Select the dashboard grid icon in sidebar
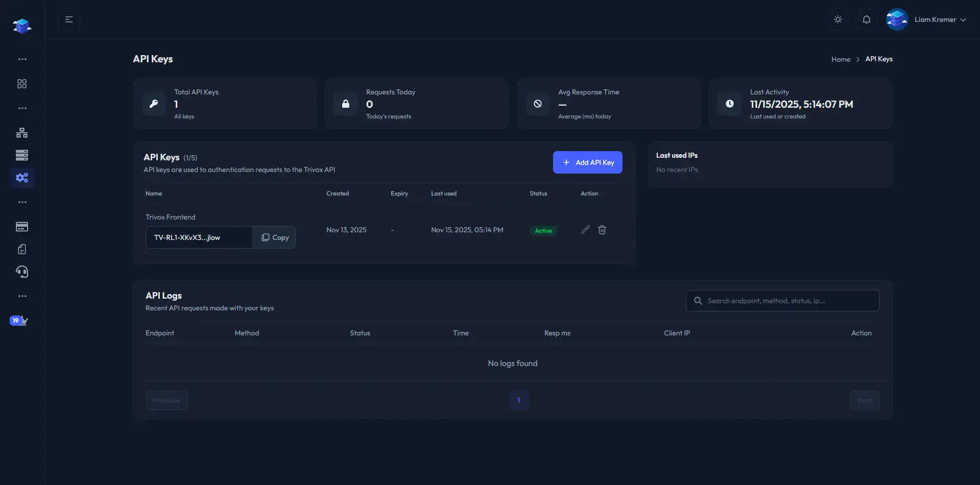980x485 pixels. tap(22, 83)
